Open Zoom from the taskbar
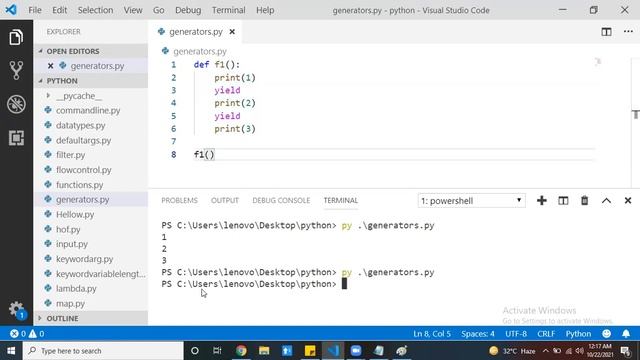 pyautogui.click(x=356, y=351)
